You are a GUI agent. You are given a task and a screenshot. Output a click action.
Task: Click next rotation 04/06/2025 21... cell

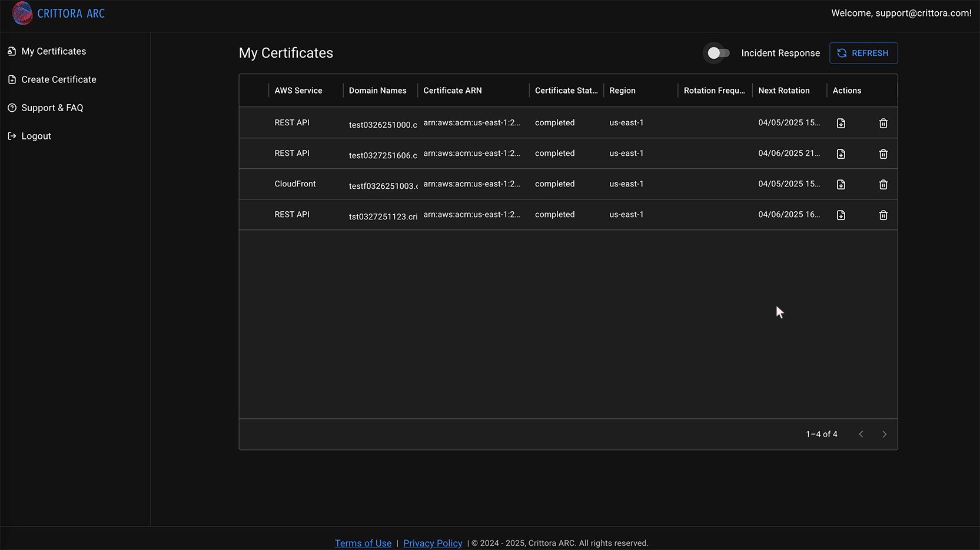coord(789,153)
